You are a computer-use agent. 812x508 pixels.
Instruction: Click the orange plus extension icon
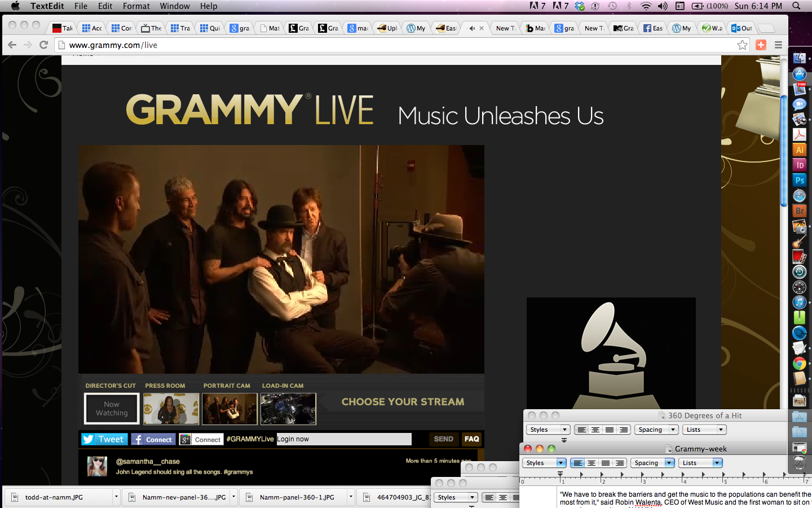[x=761, y=45]
